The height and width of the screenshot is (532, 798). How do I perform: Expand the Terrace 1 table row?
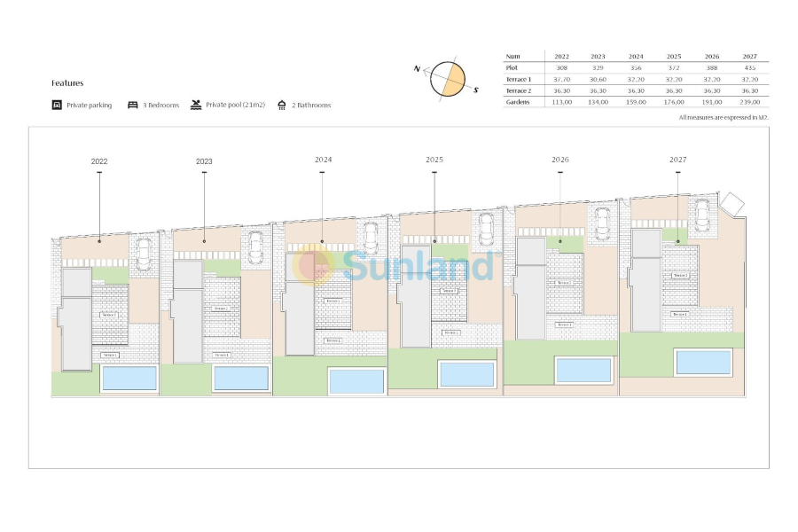[517, 79]
